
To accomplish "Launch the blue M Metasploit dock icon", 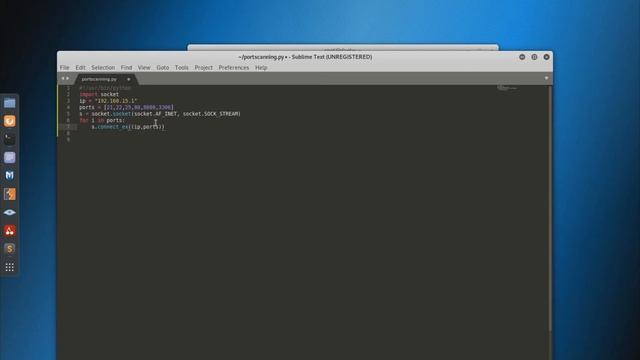I will (x=9, y=176).
